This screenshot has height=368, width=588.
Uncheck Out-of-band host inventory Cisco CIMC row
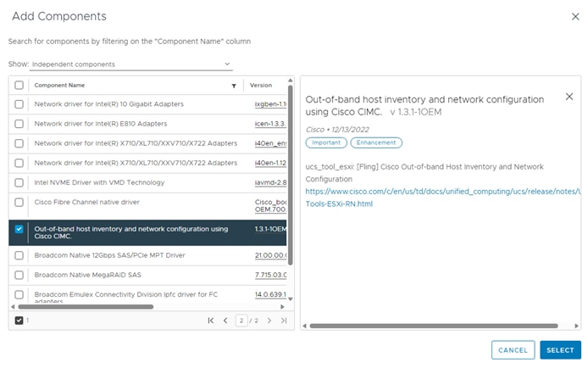pos(19,229)
